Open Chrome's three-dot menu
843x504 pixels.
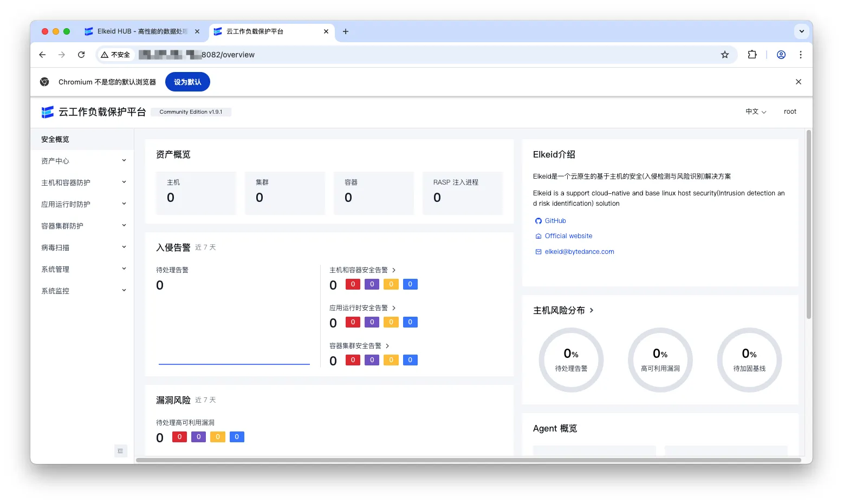coord(800,55)
